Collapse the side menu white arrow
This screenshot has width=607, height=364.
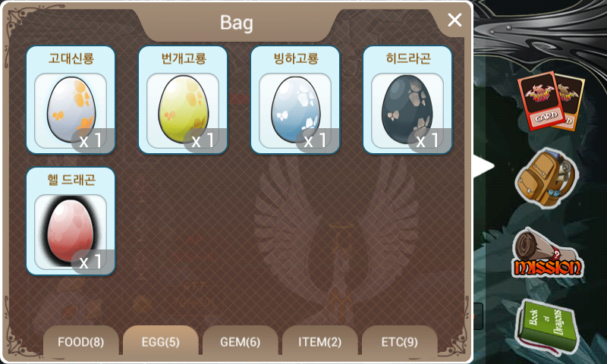click(484, 166)
